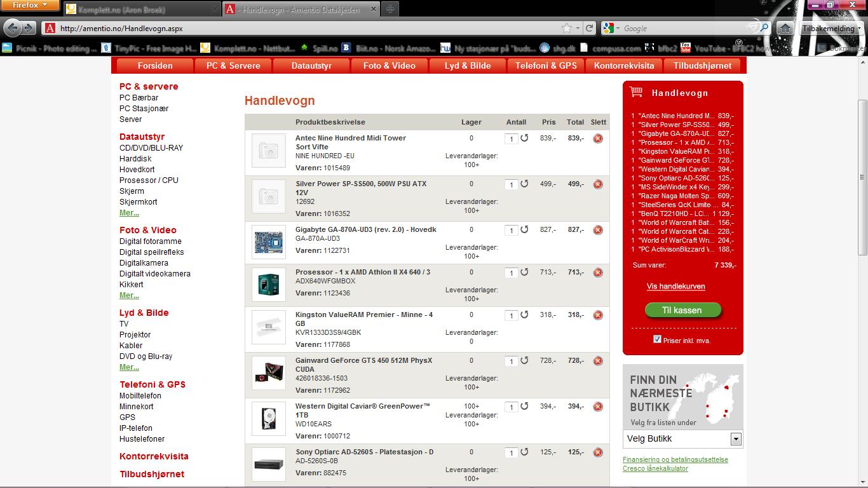The height and width of the screenshot is (488, 868).
Task: Toggle Priser inkl. mva. checkbox
Action: [657, 339]
